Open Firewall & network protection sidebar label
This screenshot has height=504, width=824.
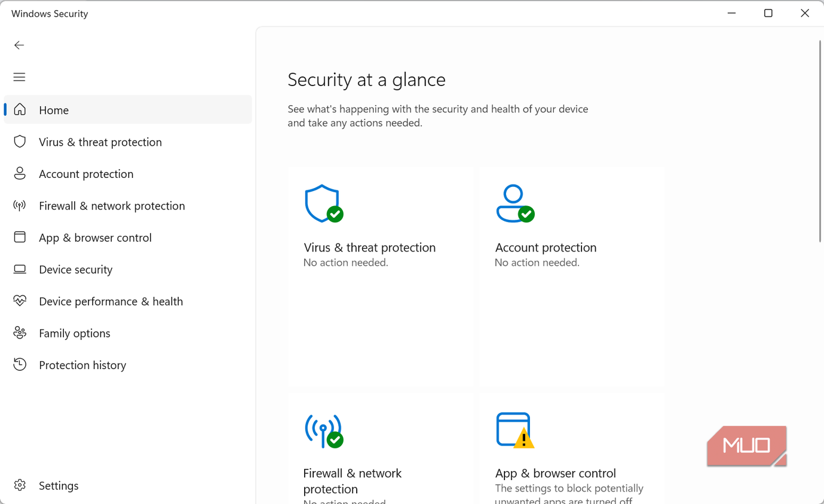pyautogui.click(x=112, y=206)
